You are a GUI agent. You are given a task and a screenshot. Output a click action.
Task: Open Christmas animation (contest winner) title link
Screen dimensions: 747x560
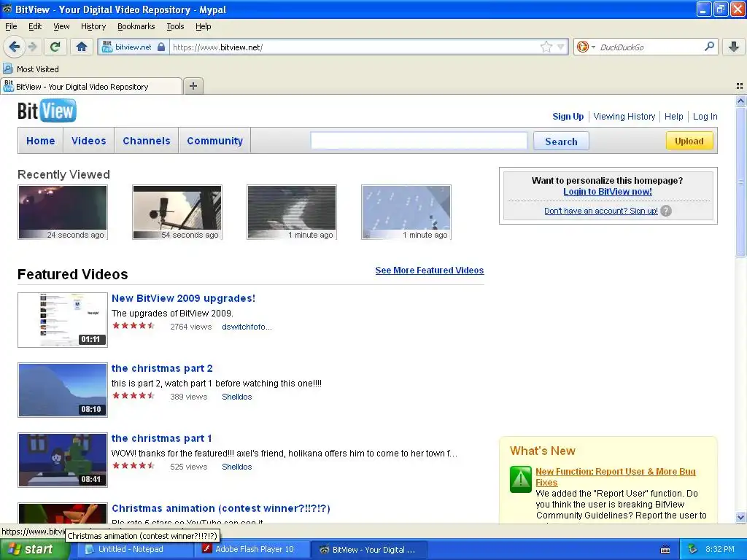(221, 508)
